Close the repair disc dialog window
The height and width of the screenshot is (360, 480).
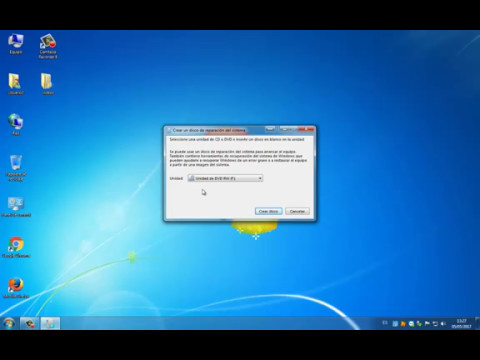pyautogui.click(x=306, y=129)
